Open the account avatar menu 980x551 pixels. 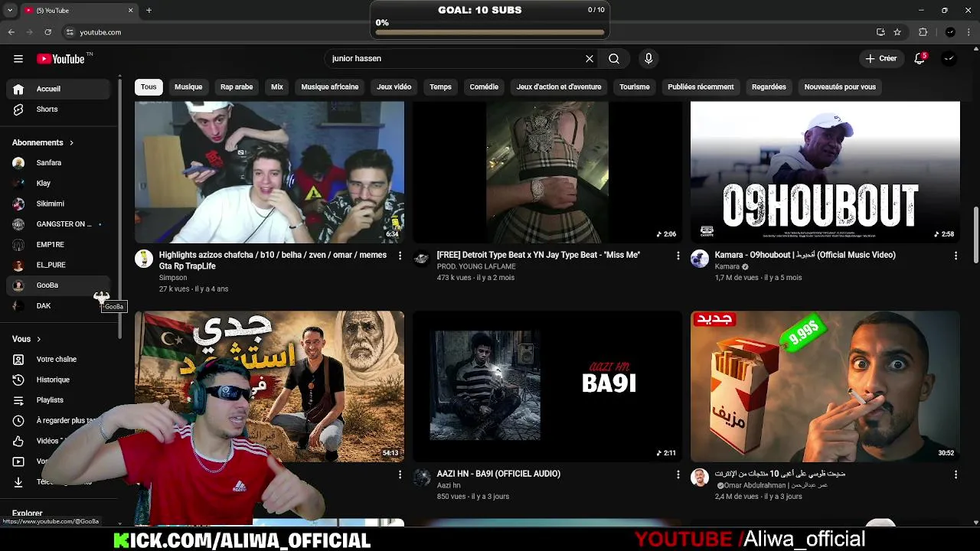pos(949,59)
